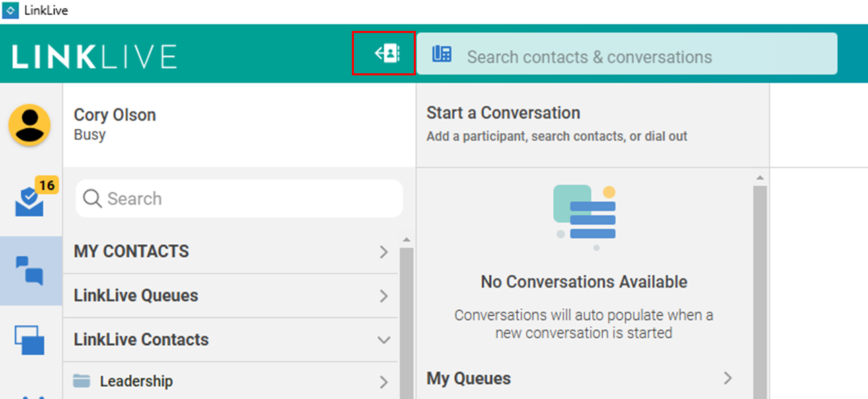Click the Leadership folder icon

pyautogui.click(x=81, y=382)
